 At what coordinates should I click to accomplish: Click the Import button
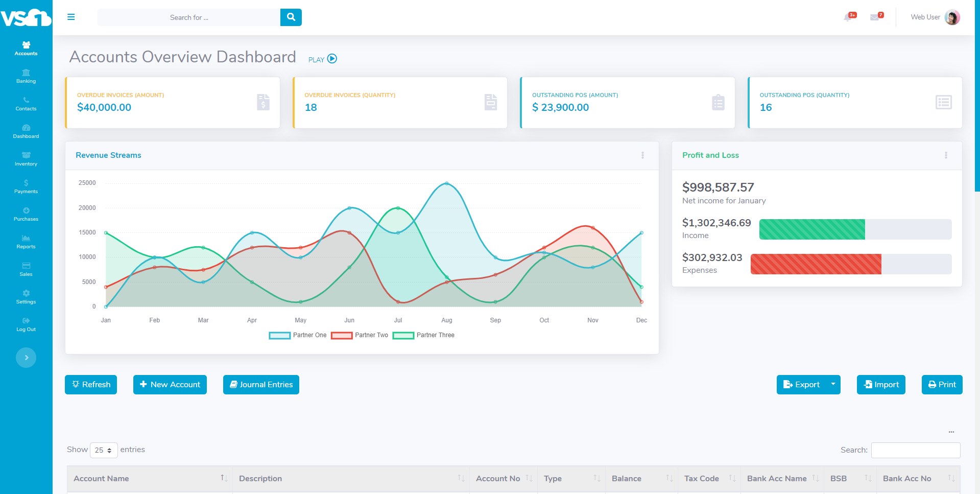pyautogui.click(x=881, y=385)
